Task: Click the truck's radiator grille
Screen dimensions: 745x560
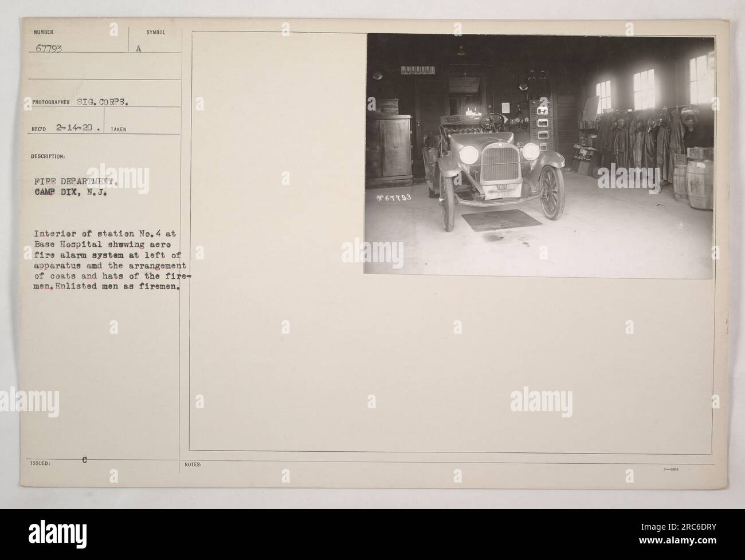Action: (501, 165)
